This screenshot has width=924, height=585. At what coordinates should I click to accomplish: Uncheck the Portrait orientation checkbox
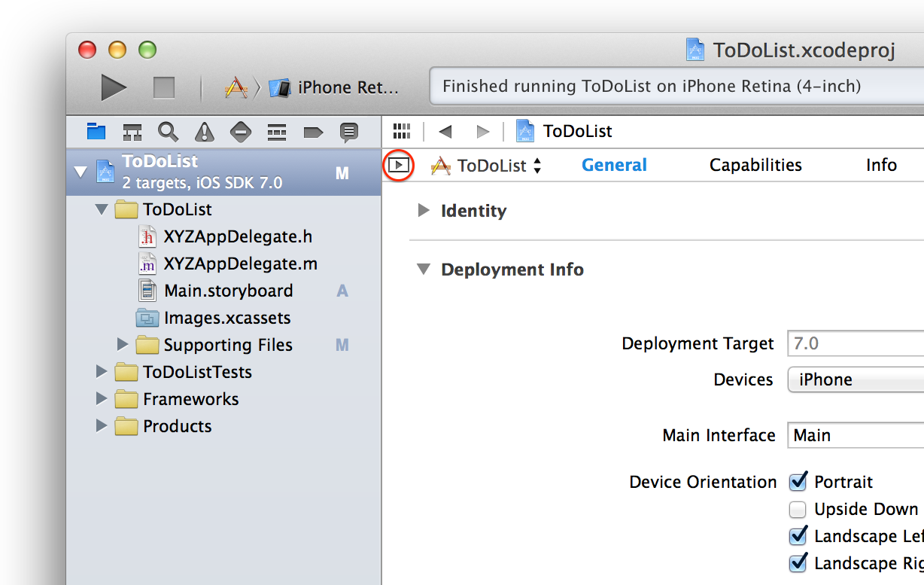pyautogui.click(x=798, y=482)
